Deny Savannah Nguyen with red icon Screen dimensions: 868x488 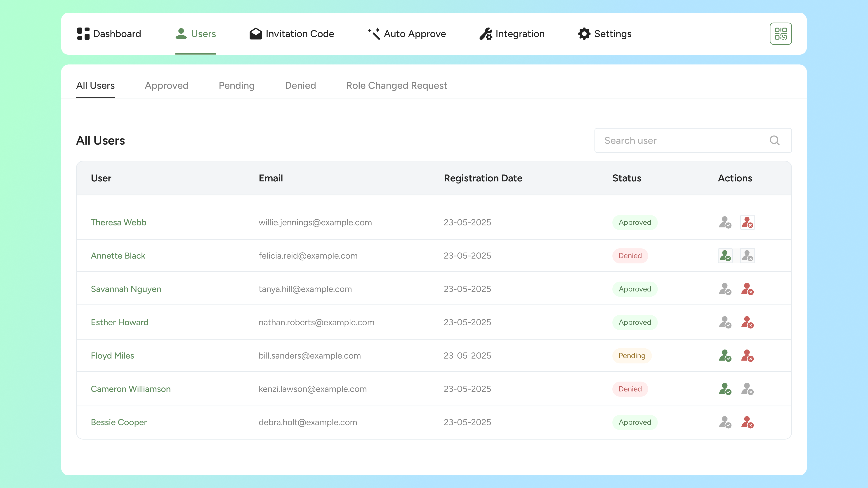pyautogui.click(x=747, y=289)
